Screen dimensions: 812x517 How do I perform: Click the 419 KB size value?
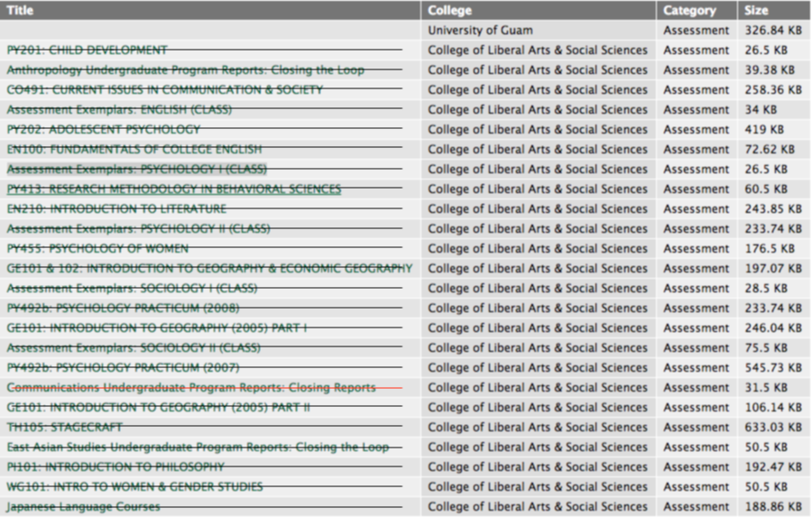[765, 130]
